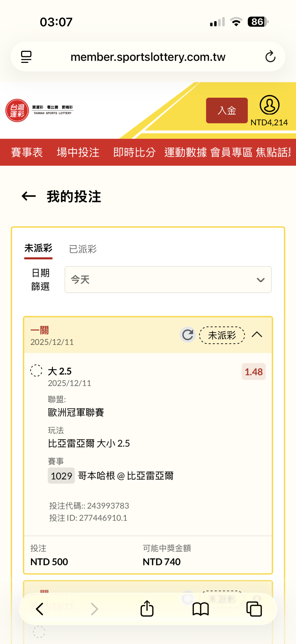This screenshot has height=644, width=296.
Task: Switch to the 已派彩 tab
Action: click(x=83, y=249)
